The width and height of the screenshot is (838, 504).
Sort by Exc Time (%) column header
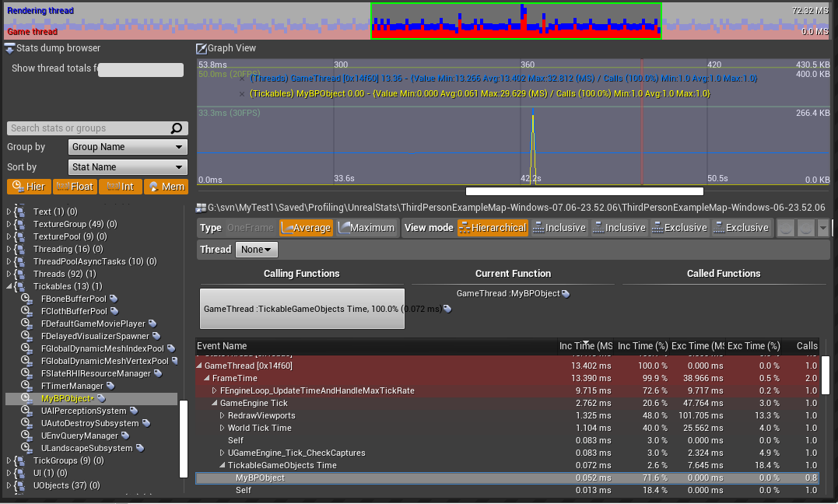753,346
